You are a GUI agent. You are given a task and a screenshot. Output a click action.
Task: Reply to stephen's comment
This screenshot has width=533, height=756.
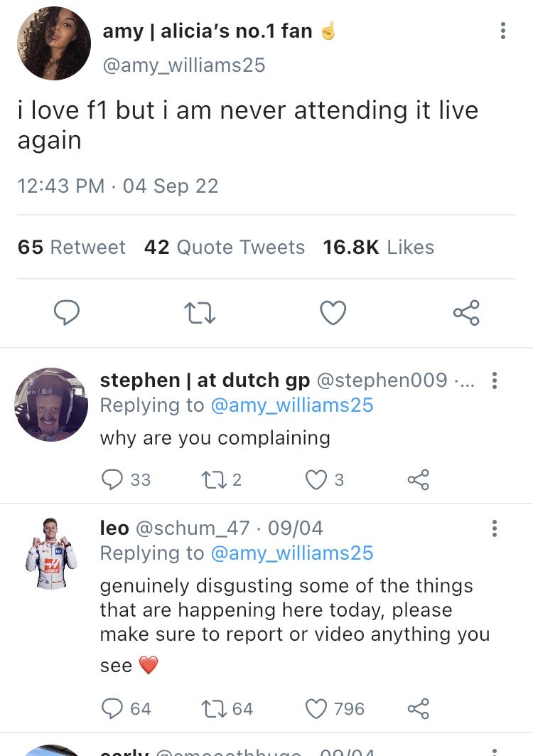(x=112, y=480)
